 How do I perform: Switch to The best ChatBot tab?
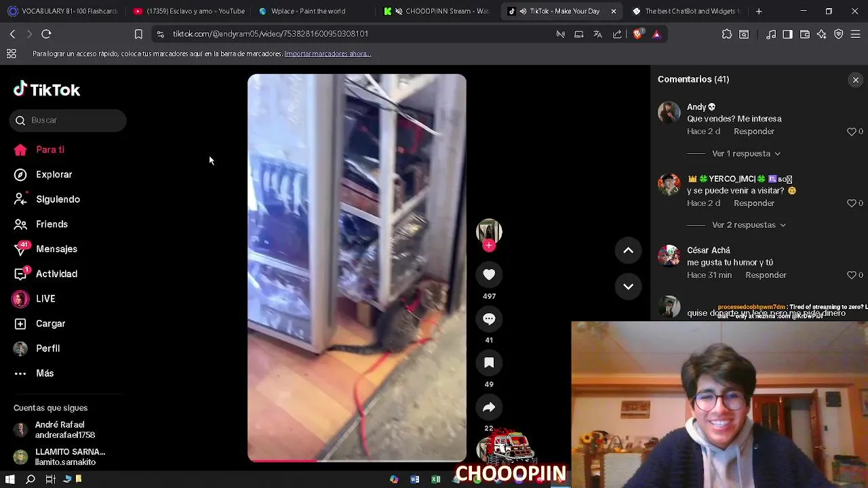(685, 11)
